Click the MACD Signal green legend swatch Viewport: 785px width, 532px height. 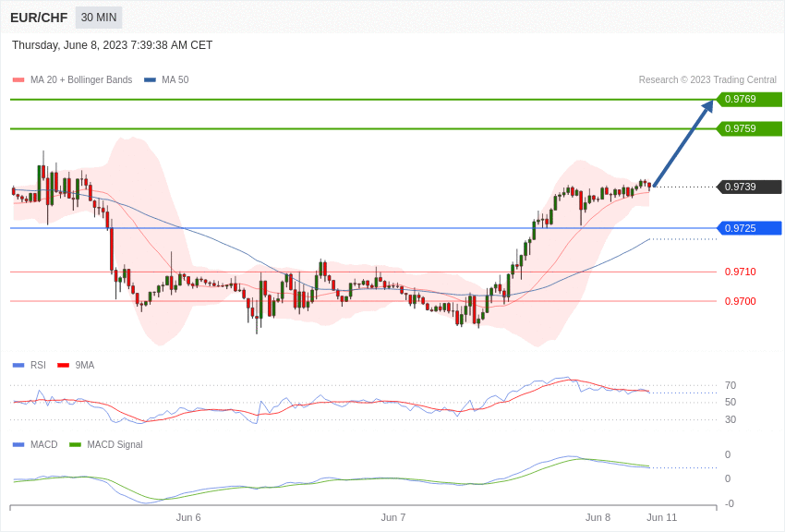tap(75, 445)
